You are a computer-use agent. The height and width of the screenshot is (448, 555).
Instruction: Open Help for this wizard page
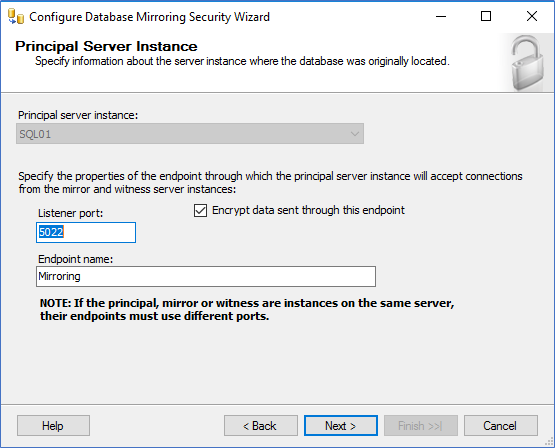pos(53,426)
